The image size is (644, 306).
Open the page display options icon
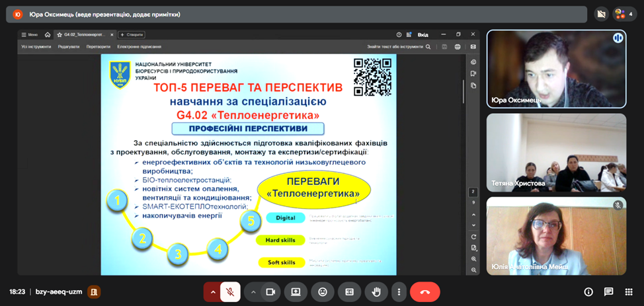point(474,248)
